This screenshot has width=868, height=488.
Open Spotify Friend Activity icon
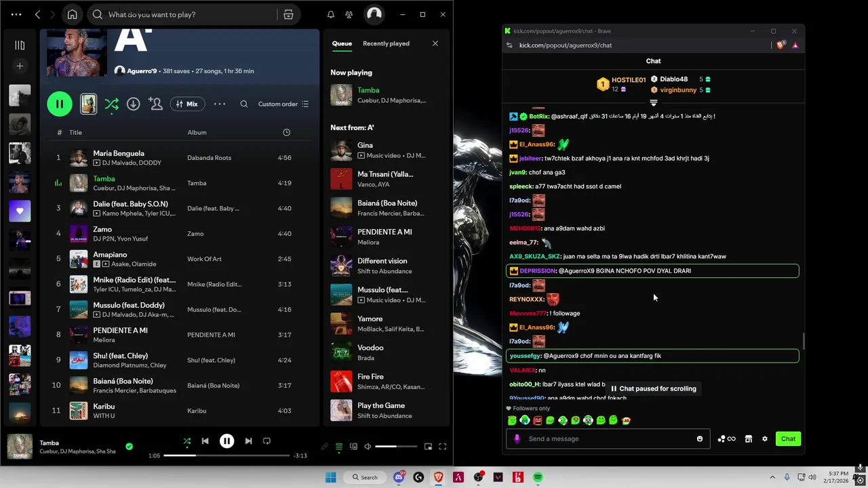coord(349,14)
